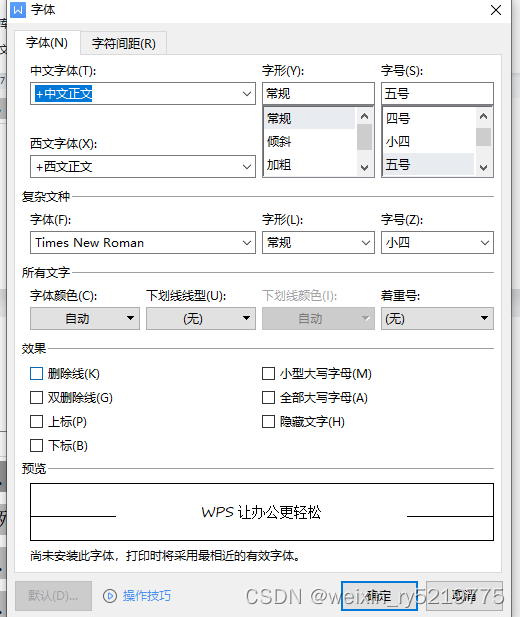Select 四号 in the 字号 list
520x617 pixels.
[429, 118]
